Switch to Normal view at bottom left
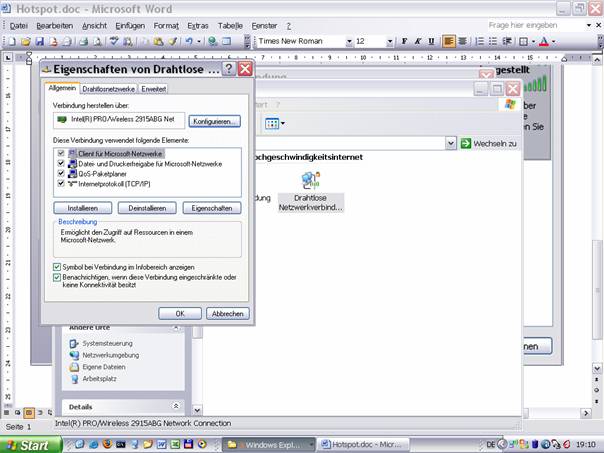 pyautogui.click(x=7, y=413)
